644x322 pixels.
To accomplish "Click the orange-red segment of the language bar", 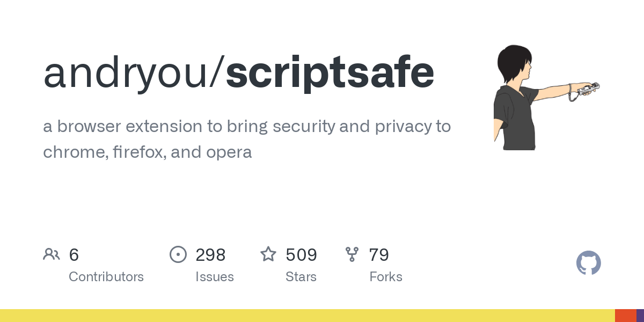I will [x=625, y=316].
